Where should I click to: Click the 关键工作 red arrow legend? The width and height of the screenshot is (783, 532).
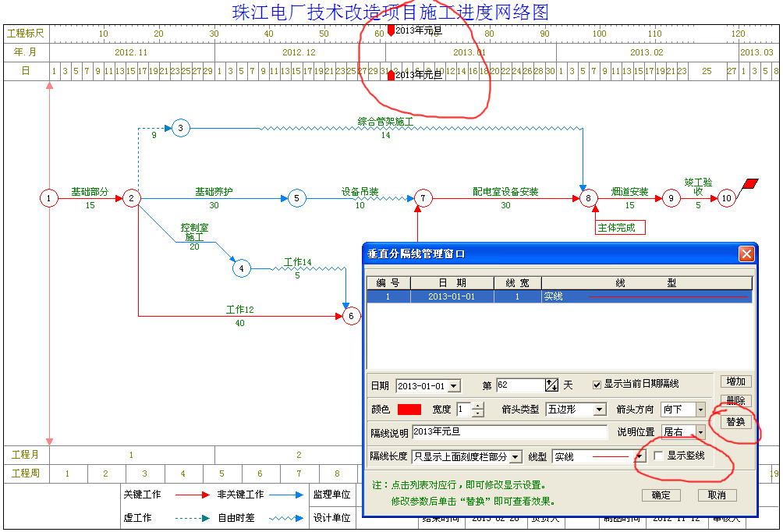[x=193, y=495]
